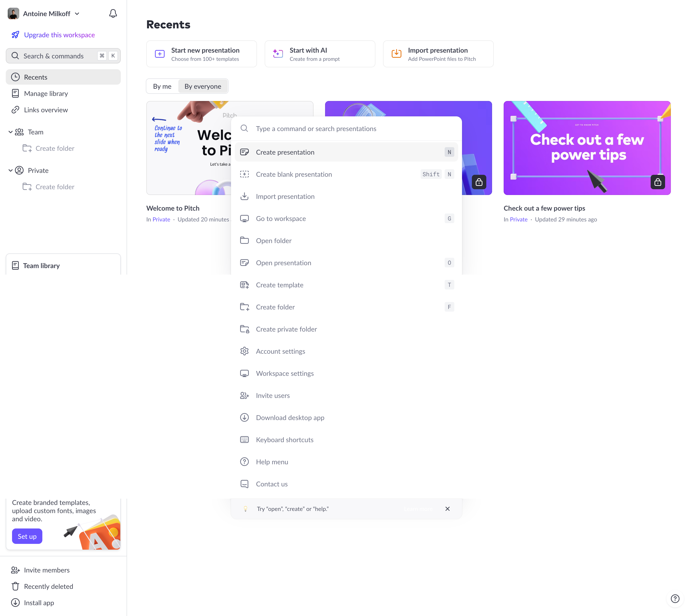
Task: Click the Links overview chain icon
Action: (x=15, y=110)
